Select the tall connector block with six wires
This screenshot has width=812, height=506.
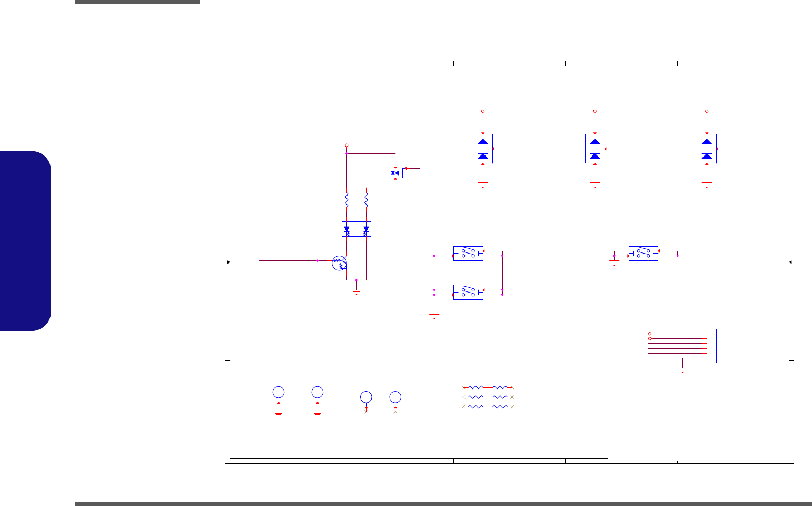711,346
